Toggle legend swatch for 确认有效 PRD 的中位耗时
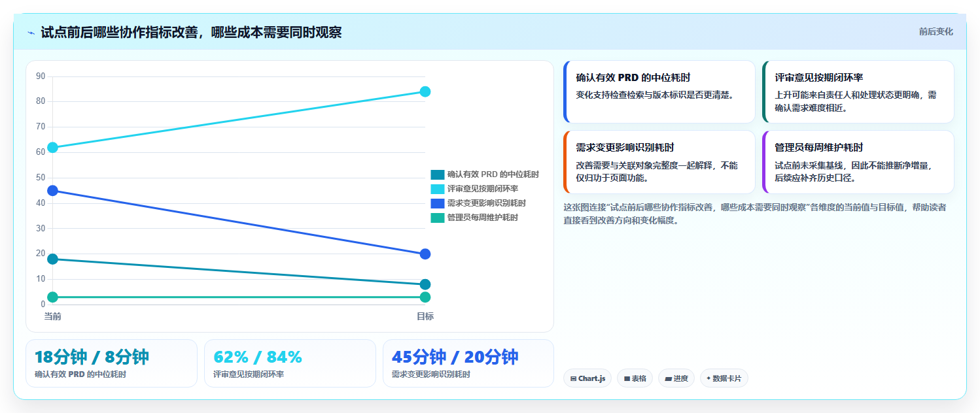980x413 pixels. coord(437,174)
